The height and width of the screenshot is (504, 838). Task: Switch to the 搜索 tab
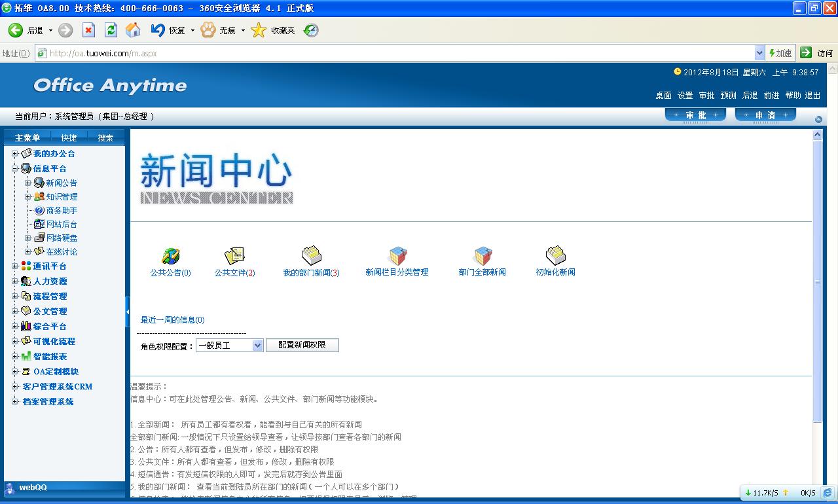click(x=105, y=137)
